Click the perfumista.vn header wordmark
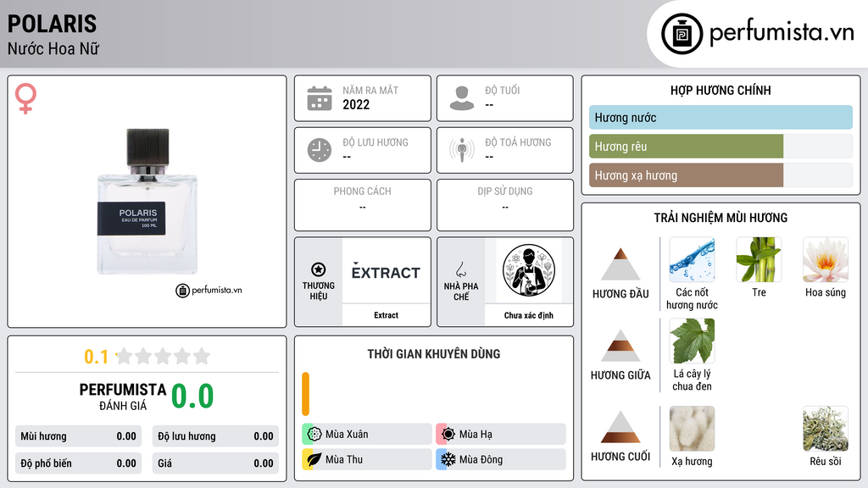Viewport: 868px width, 488px height. (782, 33)
